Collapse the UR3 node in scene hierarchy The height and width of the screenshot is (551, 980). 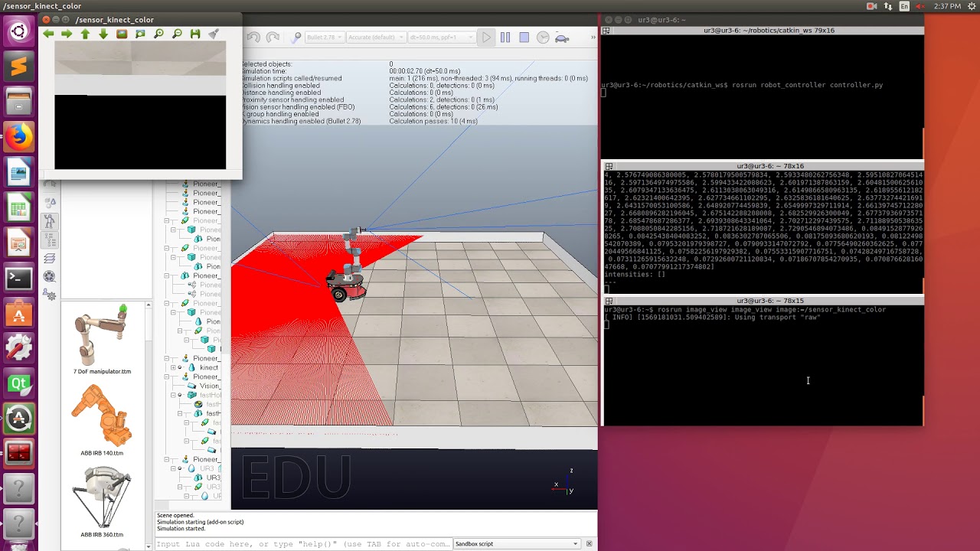[x=173, y=468]
